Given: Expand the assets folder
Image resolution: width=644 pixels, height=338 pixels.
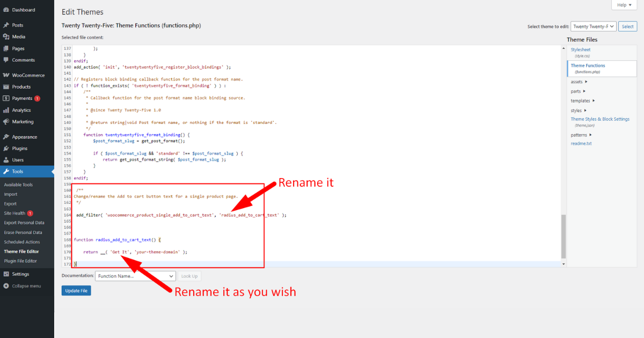Looking at the screenshot, I should [x=579, y=82].
